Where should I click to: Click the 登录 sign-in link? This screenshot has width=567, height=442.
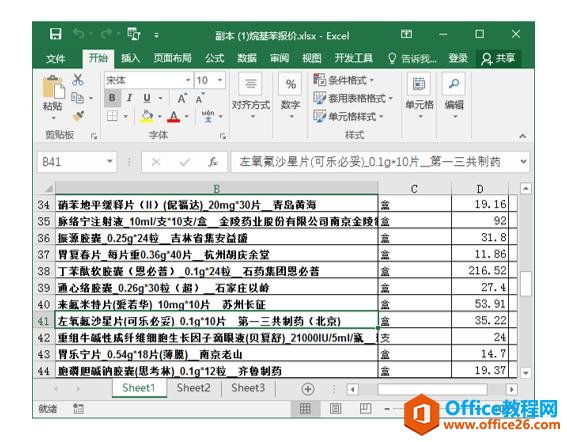pos(458,58)
